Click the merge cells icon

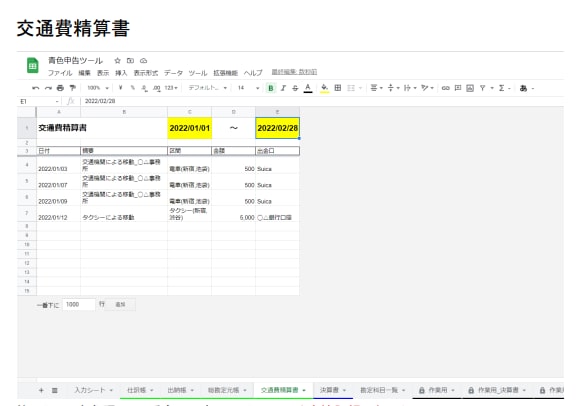pyautogui.click(x=351, y=88)
